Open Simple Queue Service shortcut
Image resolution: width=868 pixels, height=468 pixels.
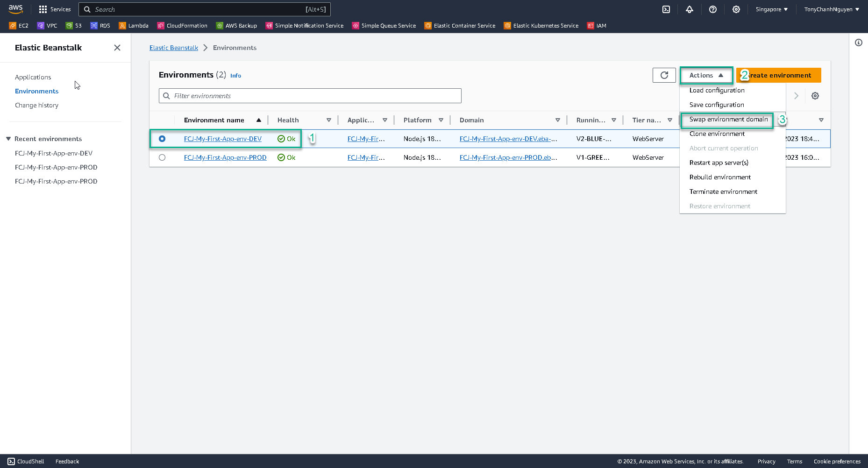384,26
